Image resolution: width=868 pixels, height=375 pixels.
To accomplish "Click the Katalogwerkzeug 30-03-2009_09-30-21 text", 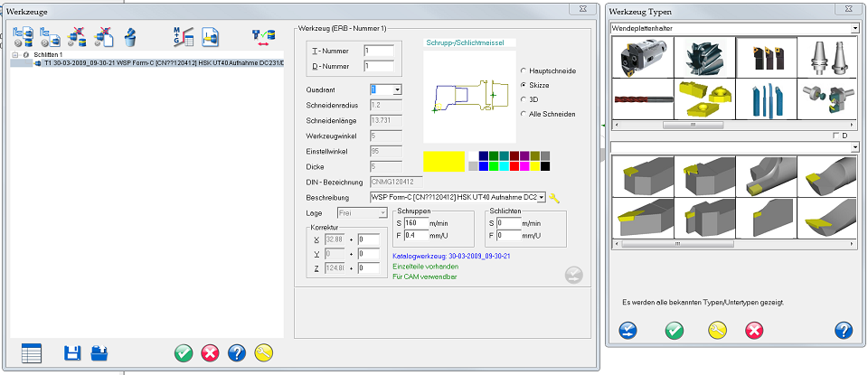I will (450, 256).
